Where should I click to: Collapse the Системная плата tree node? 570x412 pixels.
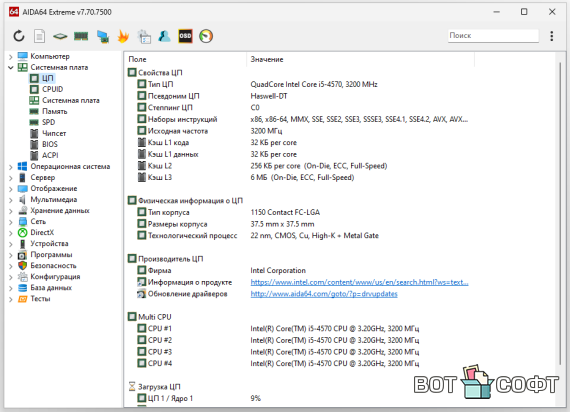tap(11, 68)
